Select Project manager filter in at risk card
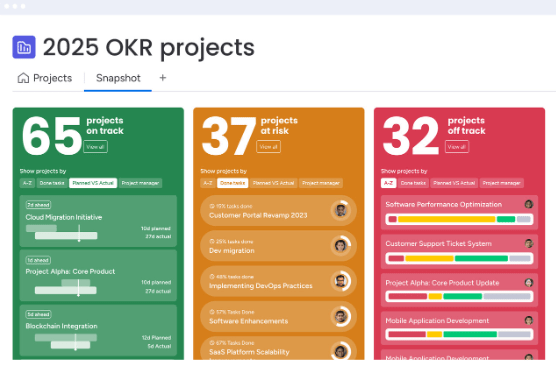 tap(321, 183)
